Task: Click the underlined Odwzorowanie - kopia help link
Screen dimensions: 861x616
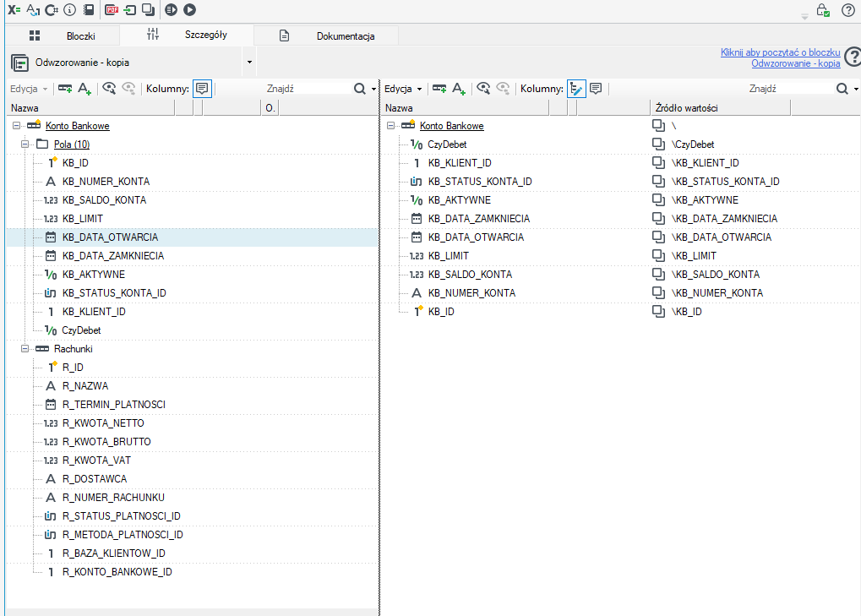Action: tap(796, 63)
